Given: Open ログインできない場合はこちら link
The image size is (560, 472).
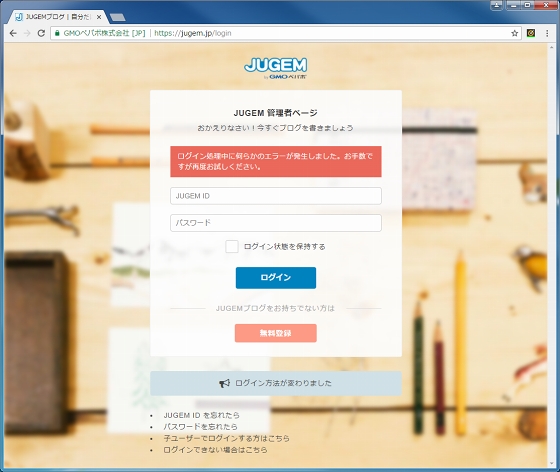Looking at the screenshot, I should [x=215, y=450].
